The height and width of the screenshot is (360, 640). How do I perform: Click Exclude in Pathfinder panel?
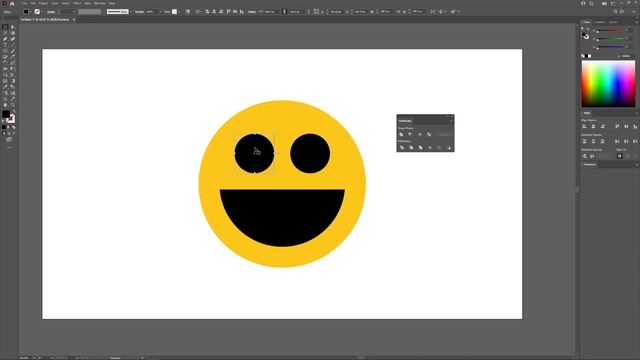click(x=429, y=134)
